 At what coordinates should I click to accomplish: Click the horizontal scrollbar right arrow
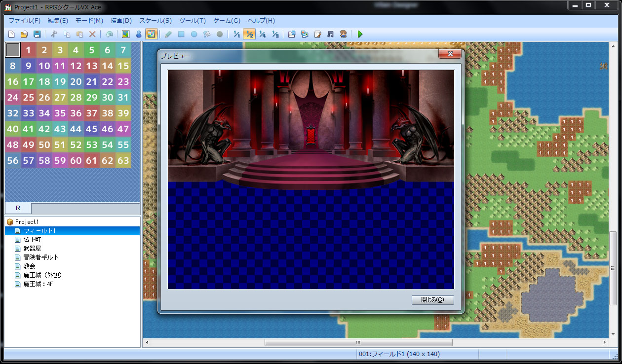[x=605, y=342]
